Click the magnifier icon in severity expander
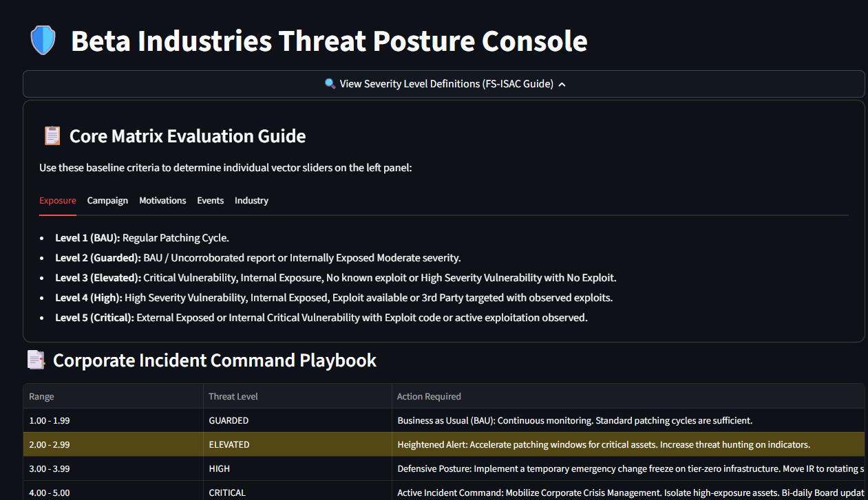Viewport: 868px width, 500px height. click(330, 84)
